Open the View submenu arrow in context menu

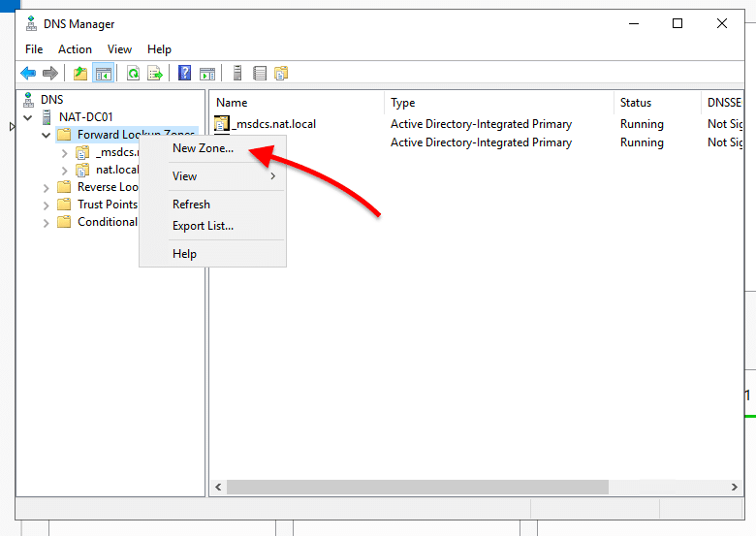tap(273, 176)
